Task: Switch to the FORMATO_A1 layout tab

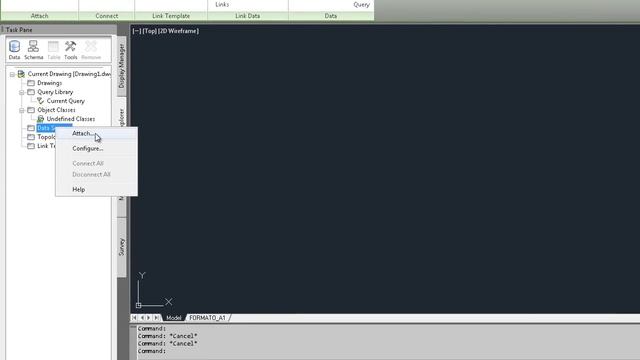Action: (207, 318)
